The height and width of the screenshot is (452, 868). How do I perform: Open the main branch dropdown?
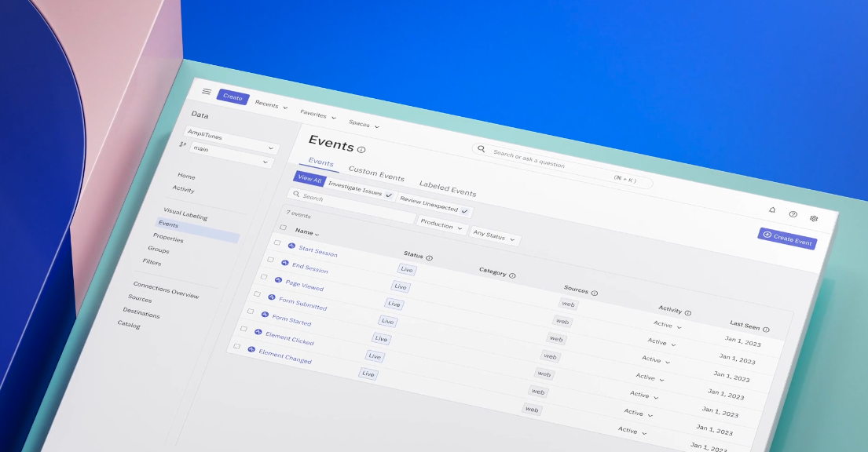(231, 155)
